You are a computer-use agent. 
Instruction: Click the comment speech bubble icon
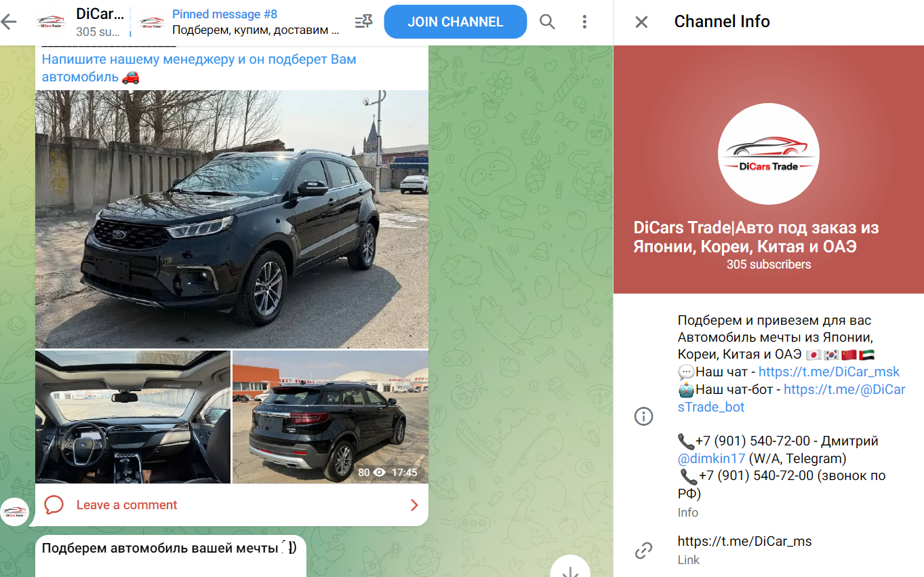[x=54, y=504]
